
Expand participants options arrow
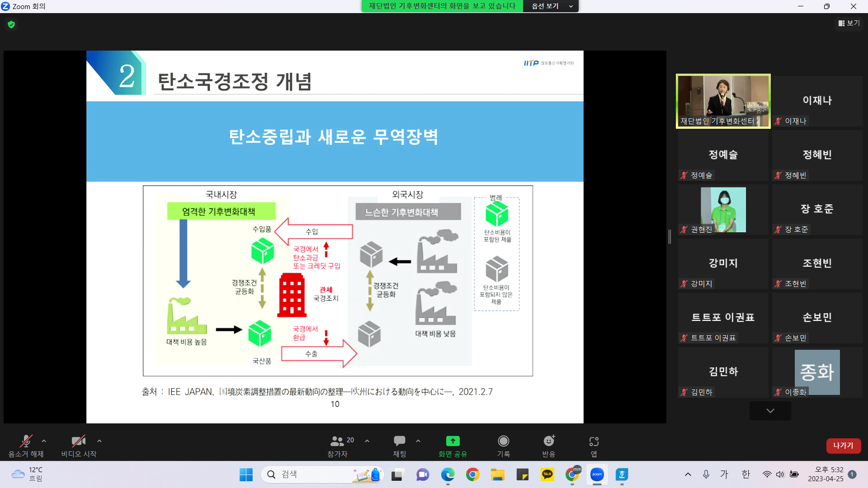click(x=367, y=441)
